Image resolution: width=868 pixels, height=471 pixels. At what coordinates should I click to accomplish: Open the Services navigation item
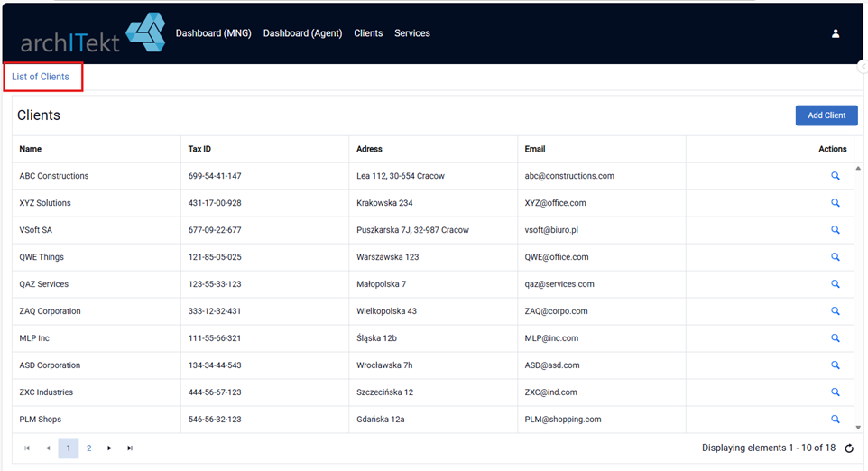tap(411, 33)
